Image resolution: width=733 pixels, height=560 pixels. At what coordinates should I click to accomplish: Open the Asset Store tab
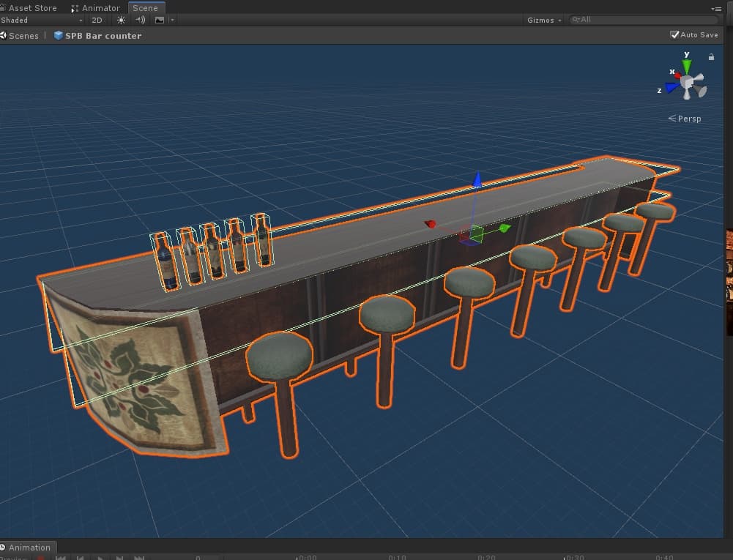pyautogui.click(x=31, y=8)
